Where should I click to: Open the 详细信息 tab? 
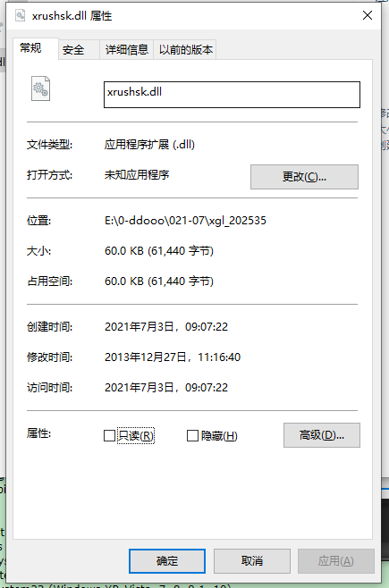coord(126,49)
